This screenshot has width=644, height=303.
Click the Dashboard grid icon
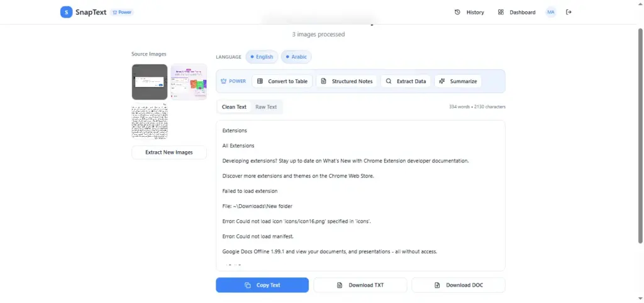click(501, 12)
